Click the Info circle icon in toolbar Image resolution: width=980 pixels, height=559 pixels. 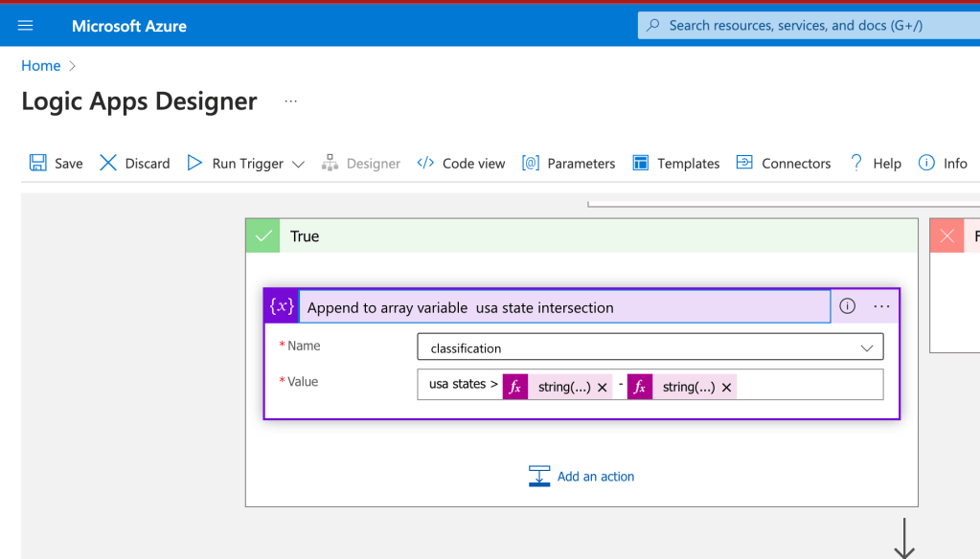coord(926,163)
